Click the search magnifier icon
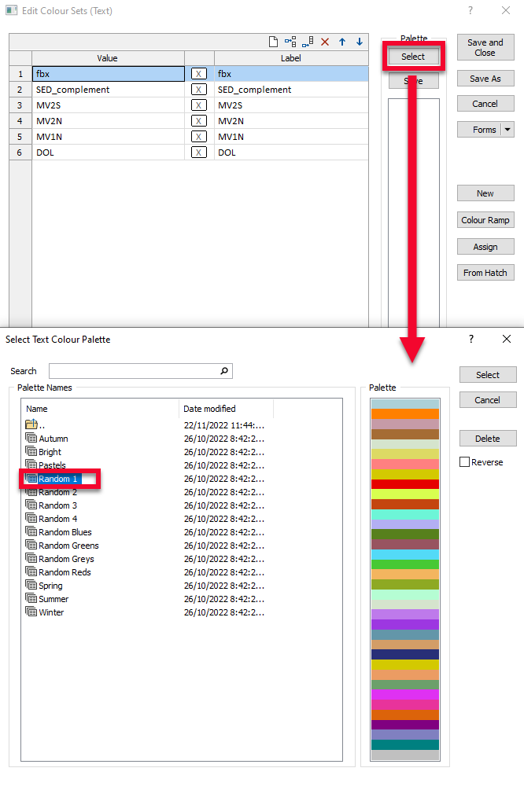 (x=224, y=371)
